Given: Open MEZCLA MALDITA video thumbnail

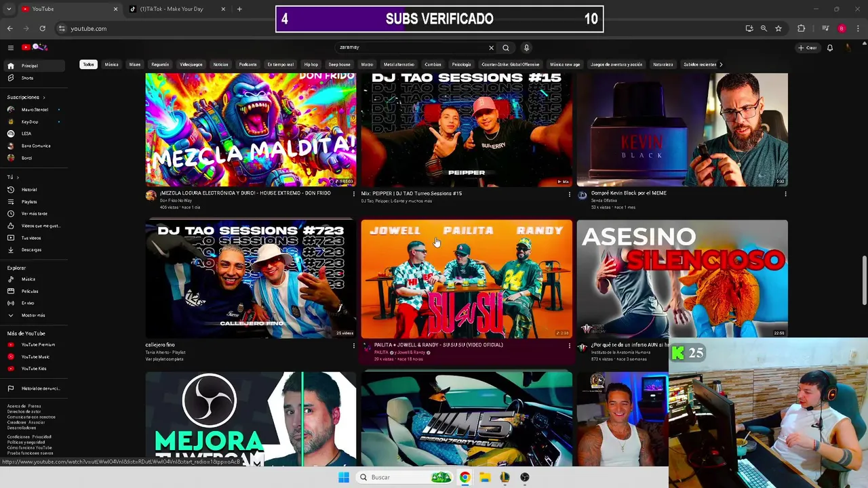Looking at the screenshot, I should point(251,129).
